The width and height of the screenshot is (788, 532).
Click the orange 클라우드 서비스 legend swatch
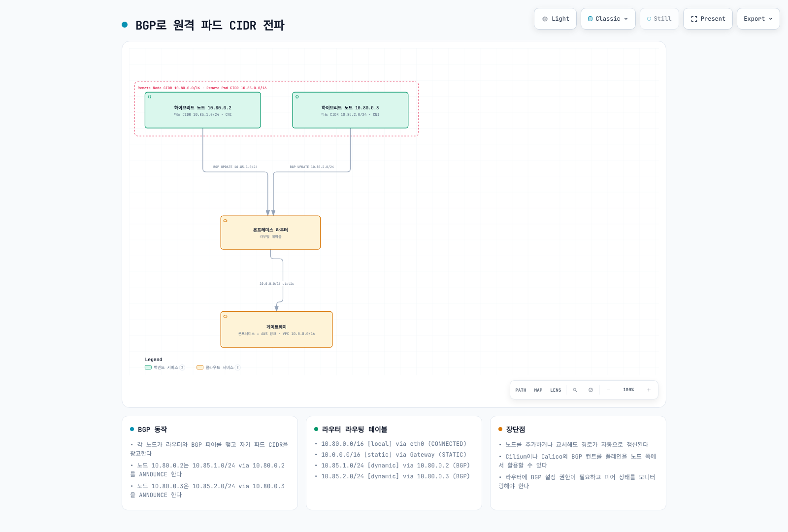200,367
